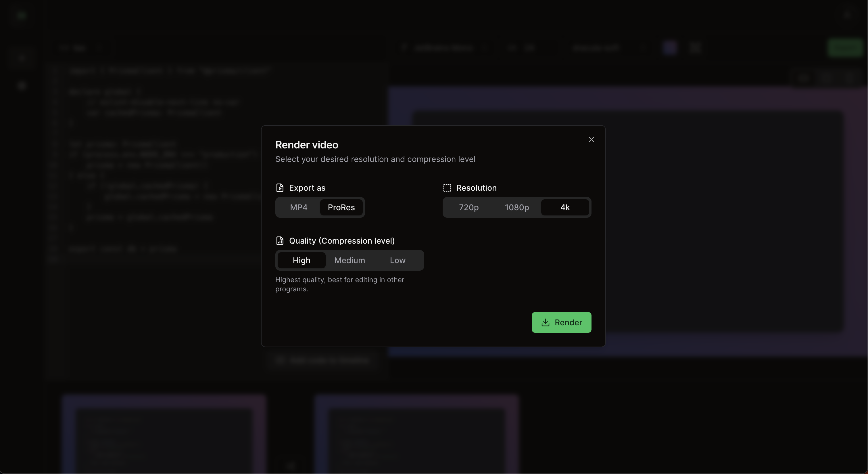Choose 720p resolution
The width and height of the screenshot is (868, 474).
[468, 207]
